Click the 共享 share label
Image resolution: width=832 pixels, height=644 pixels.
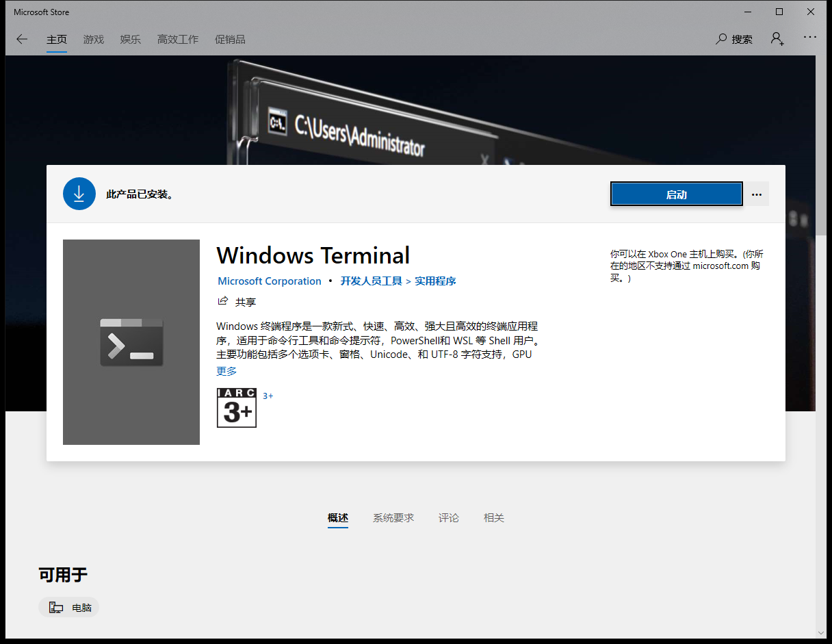pyautogui.click(x=246, y=302)
